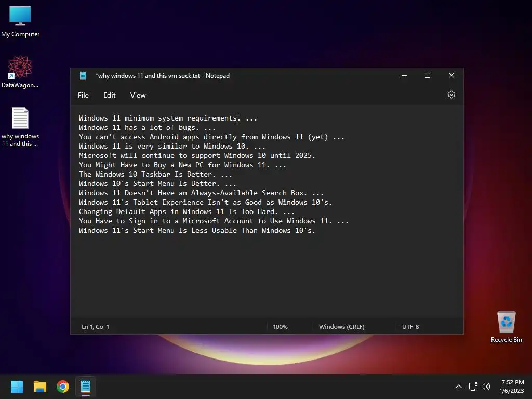This screenshot has height=399, width=532.
Task: Show hidden icons chevron in system tray
Action: point(458,387)
